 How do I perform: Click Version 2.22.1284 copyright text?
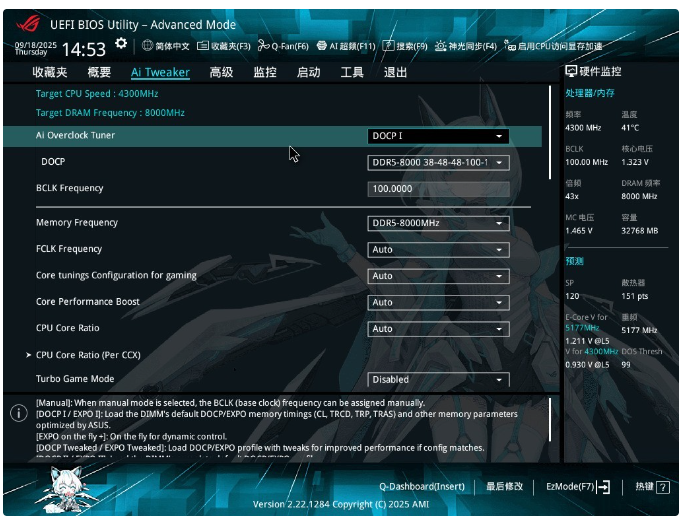[x=341, y=504]
